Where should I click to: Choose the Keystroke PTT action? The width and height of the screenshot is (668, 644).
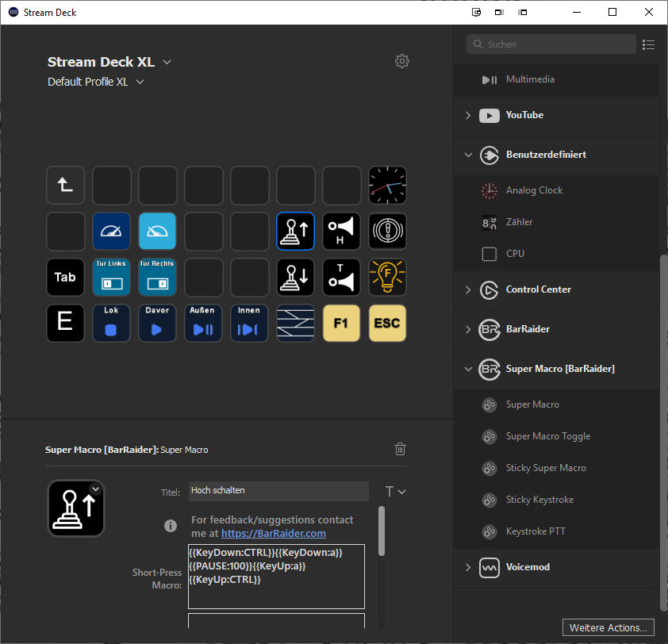pyautogui.click(x=556, y=531)
